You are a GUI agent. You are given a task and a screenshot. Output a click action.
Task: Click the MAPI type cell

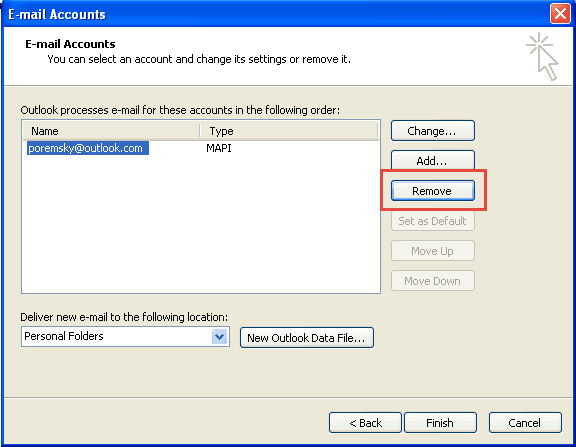coord(219,148)
